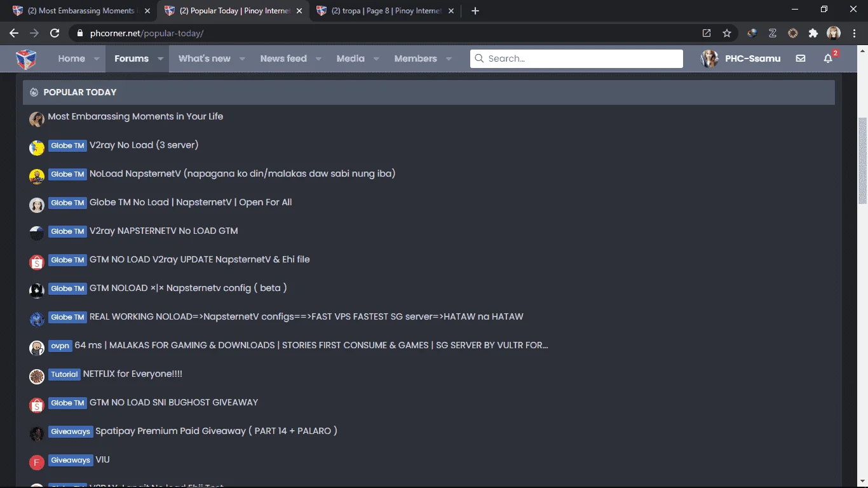Click the Chrome profile avatar
Image resolution: width=868 pixels, height=488 pixels.
coord(834,33)
